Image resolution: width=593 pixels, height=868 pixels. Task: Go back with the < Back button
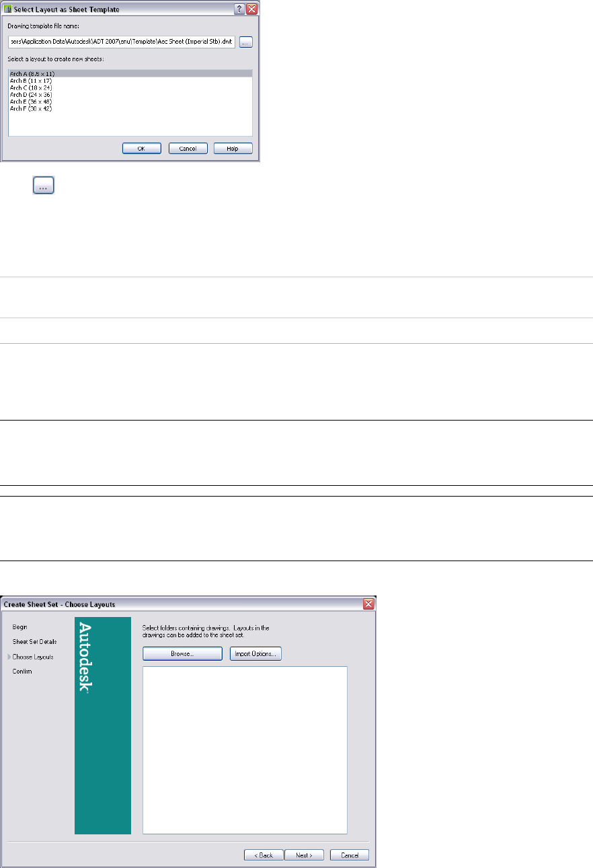[264, 855]
